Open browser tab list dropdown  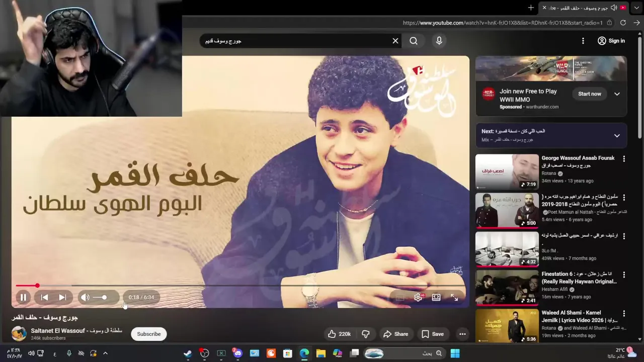[x=637, y=8]
